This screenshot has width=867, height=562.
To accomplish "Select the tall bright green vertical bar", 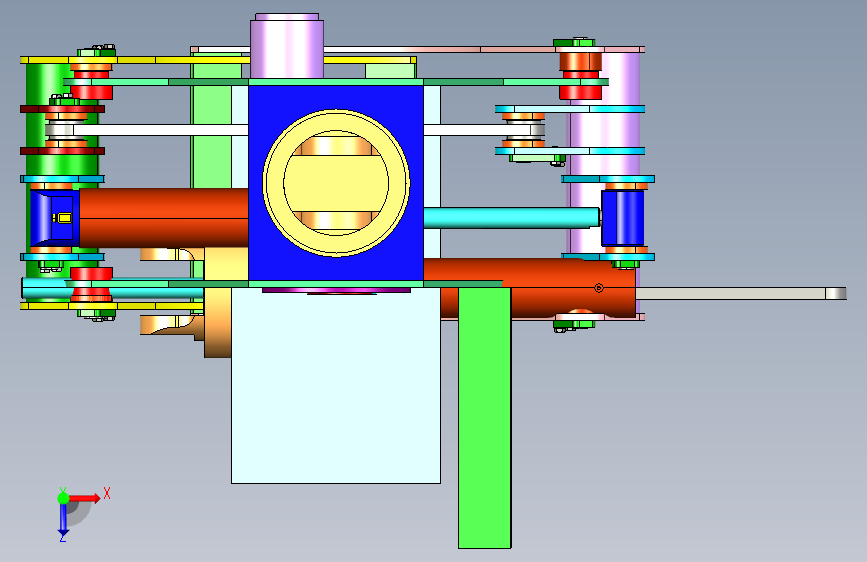I will pos(484,418).
